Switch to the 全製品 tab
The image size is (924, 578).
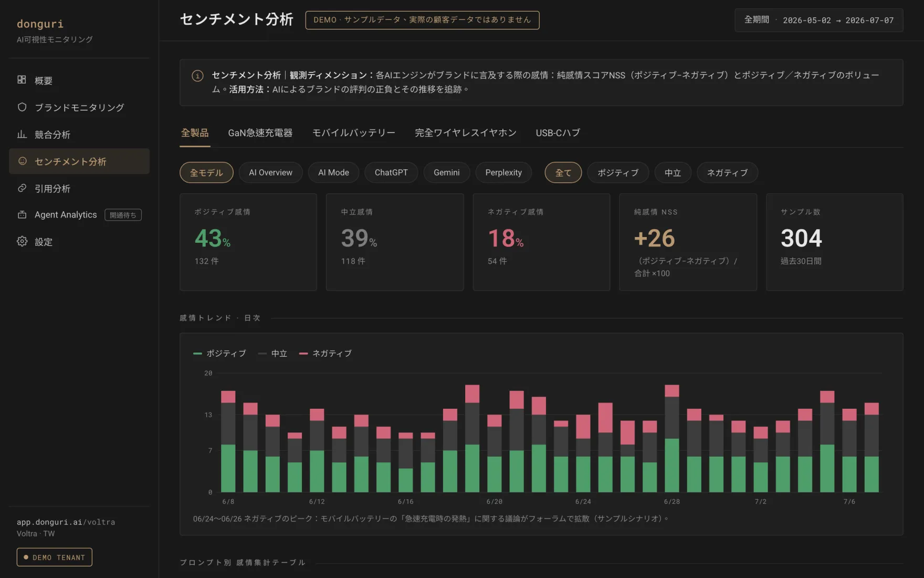tap(195, 133)
